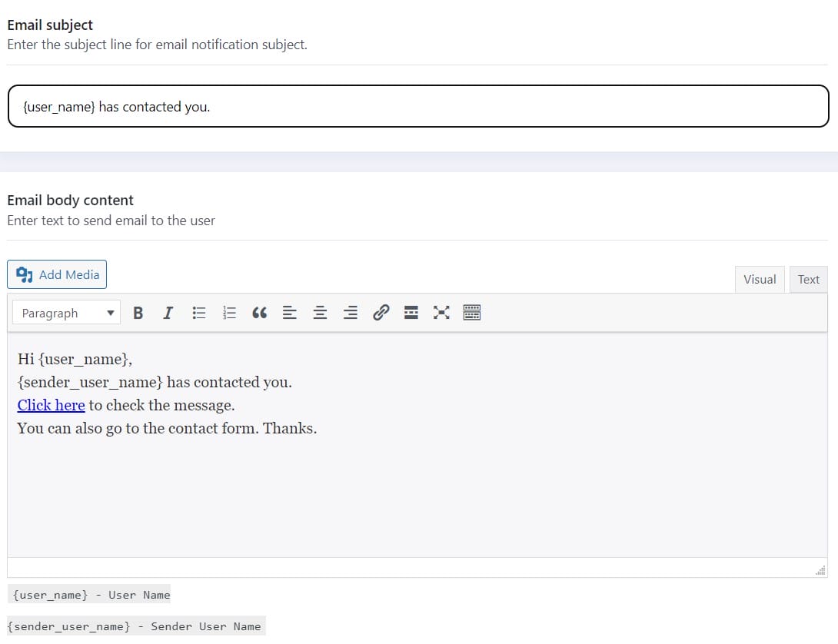This screenshot has height=644, width=838.
Task: Open the insert/edit link tool
Action: tap(381, 313)
